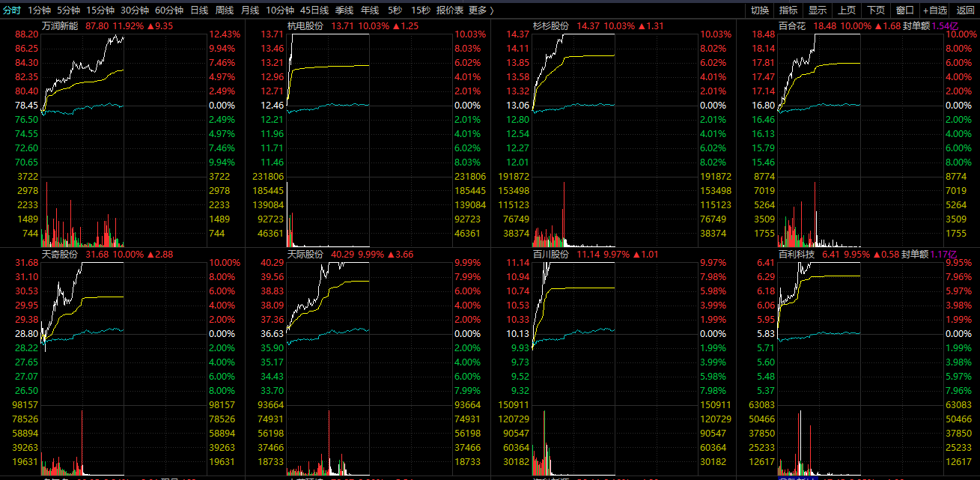Screen dimensions: 980x480
Task: Click 杭电股份 previous close 12.46 label
Action: click(x=272, y=106)
